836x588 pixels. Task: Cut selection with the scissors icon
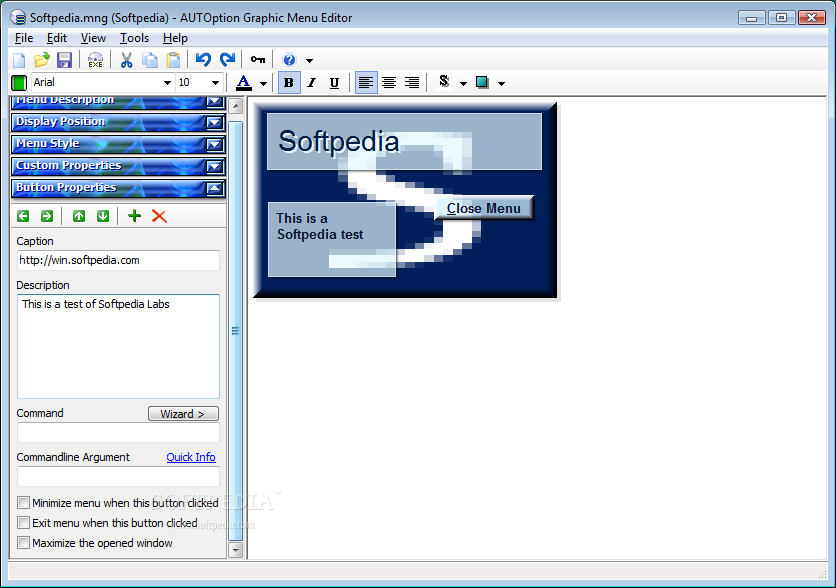(126, 60)
